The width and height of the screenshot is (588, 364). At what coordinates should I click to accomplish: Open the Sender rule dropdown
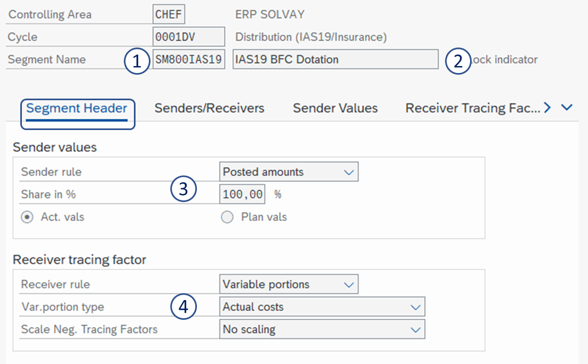289,172
